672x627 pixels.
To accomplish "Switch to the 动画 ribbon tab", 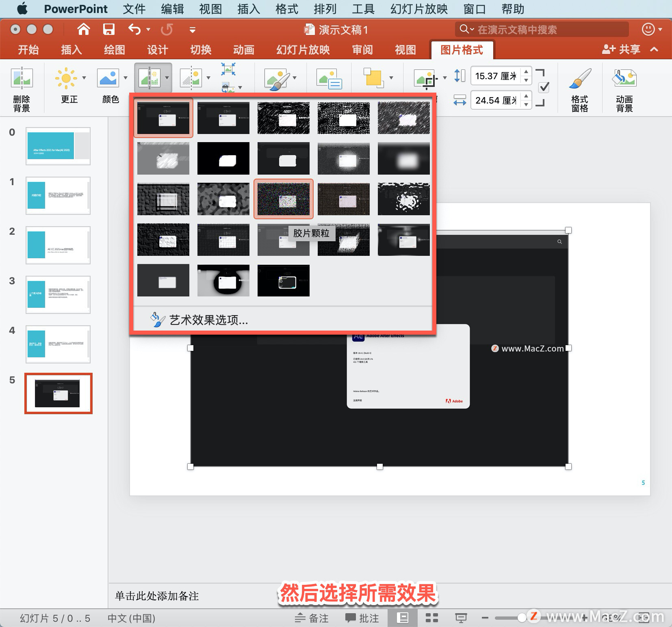I will (x=244, y=50).
